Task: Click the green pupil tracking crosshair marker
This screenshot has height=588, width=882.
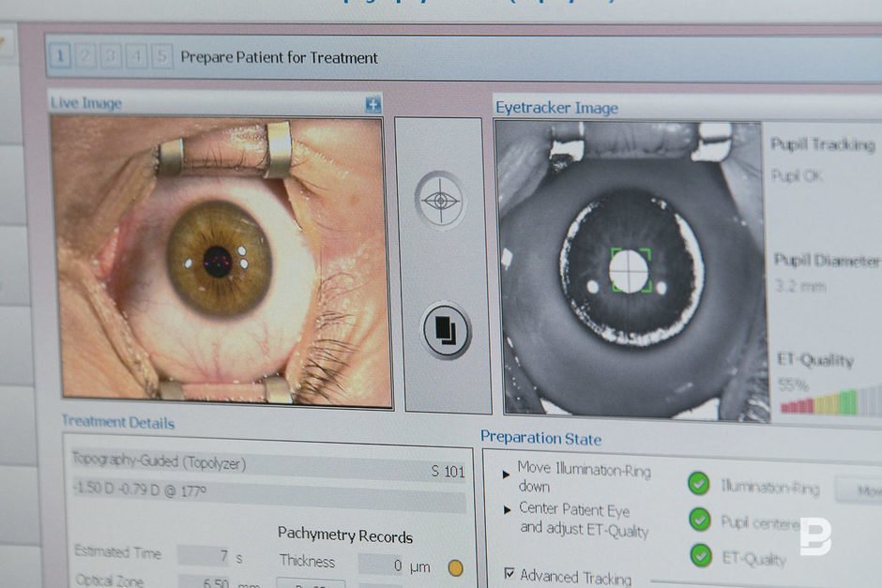Action: [x=630, y=270]
